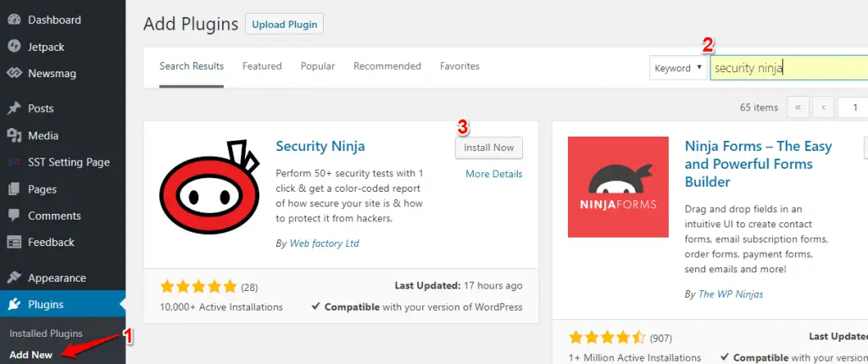Click the Add Plugins page heading
Viewport: 868px width, 364px height.
click(191, 25)
